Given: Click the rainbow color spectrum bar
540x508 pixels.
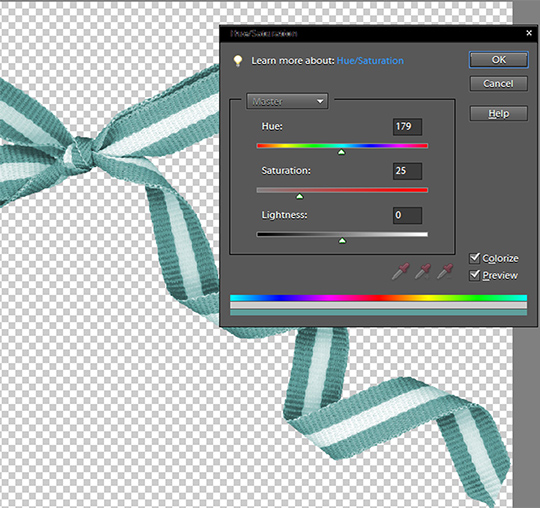Looking at the screenshot, I should tap(378, 298).
